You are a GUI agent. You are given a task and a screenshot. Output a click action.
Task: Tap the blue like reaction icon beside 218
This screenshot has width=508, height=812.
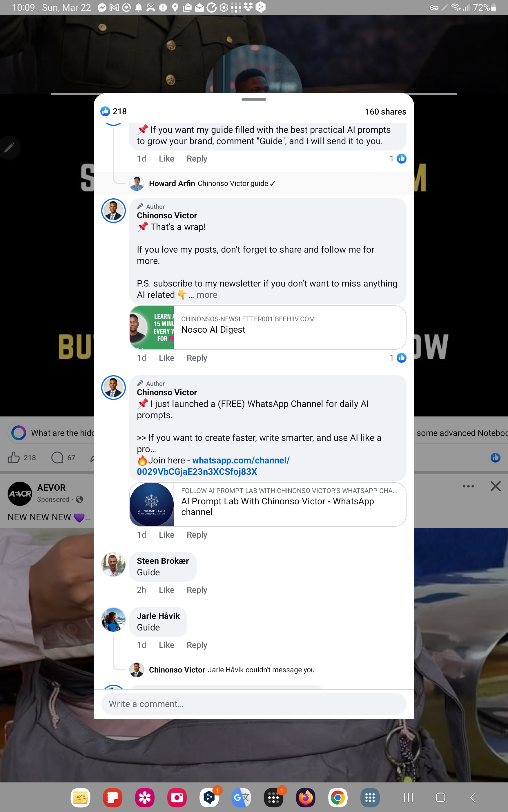point(105,111)
